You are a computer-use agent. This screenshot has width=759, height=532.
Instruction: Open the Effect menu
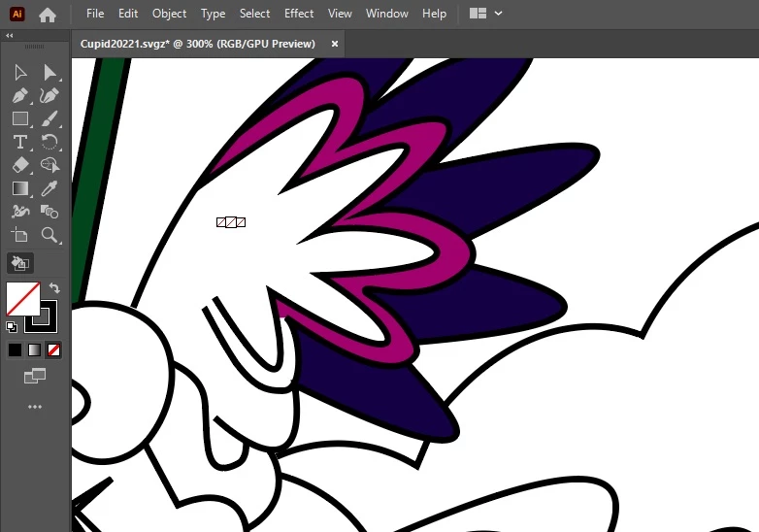click(x=299, y=14)
